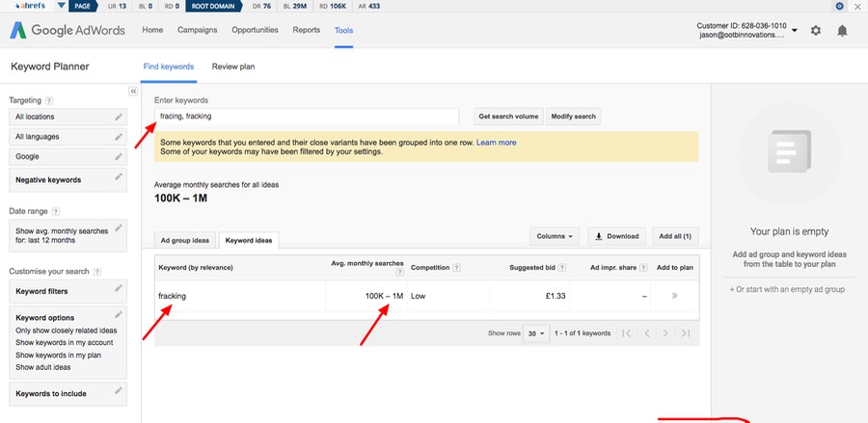Screen dimensions: 868x423
Task: Switch to Review plan tab
Action: pyautogui.click(x=233, y=66)
